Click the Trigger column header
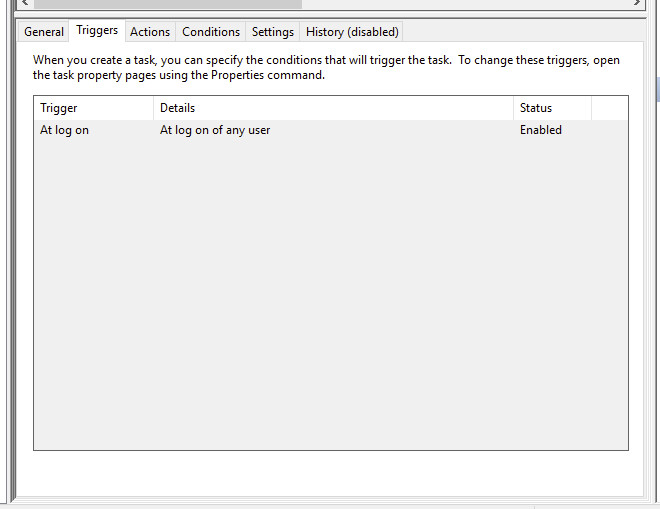 (x=93, y=108)
